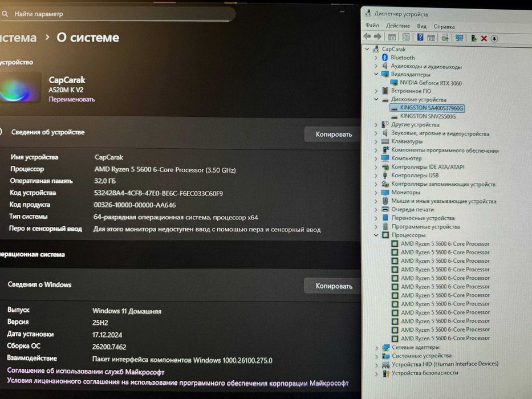Click the Диспетчер устройств title bar icon
This screenshot has height=399, width=532.
[368, 14]
